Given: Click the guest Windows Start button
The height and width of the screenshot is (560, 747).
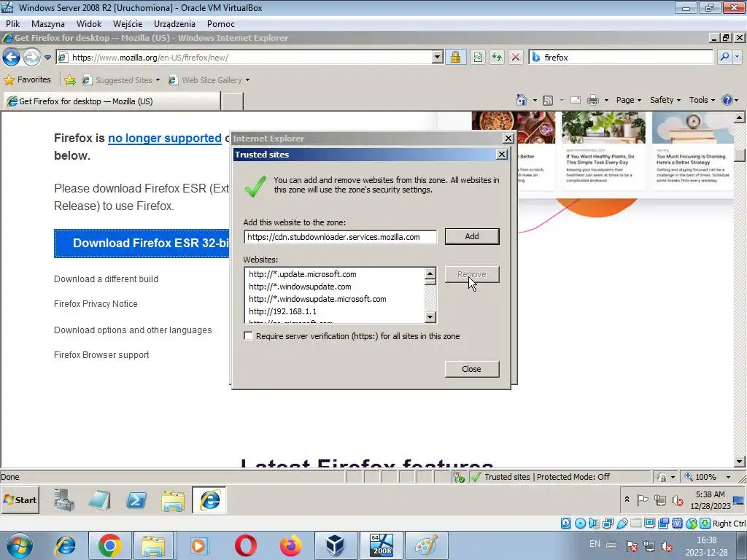Looking at the screenshot, I should click(20, 500).
